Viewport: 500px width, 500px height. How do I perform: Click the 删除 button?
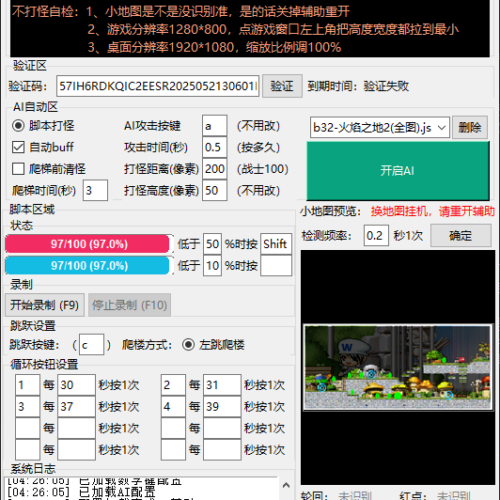[x=470, y=127]
